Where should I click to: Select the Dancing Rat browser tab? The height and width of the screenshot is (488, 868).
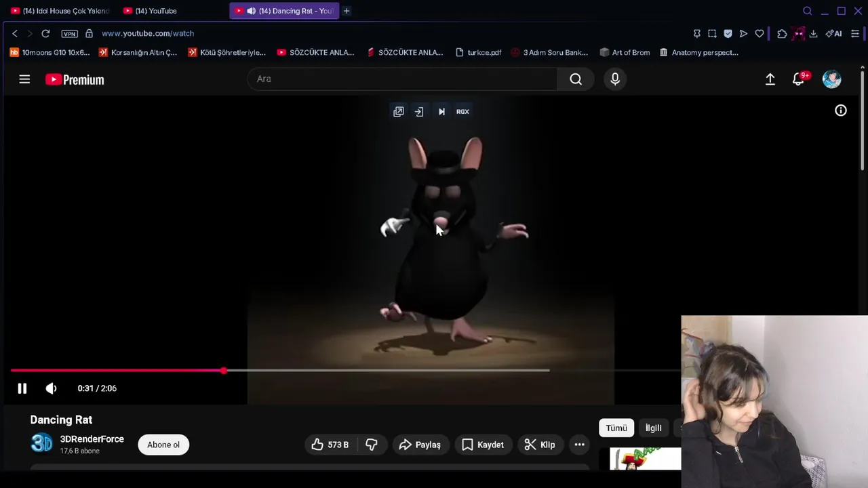(284, 11)
